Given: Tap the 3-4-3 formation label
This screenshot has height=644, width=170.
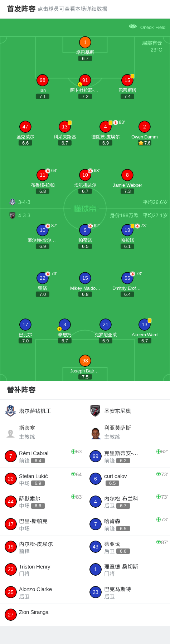Looking at the screenshot, I should coord(24,202).
